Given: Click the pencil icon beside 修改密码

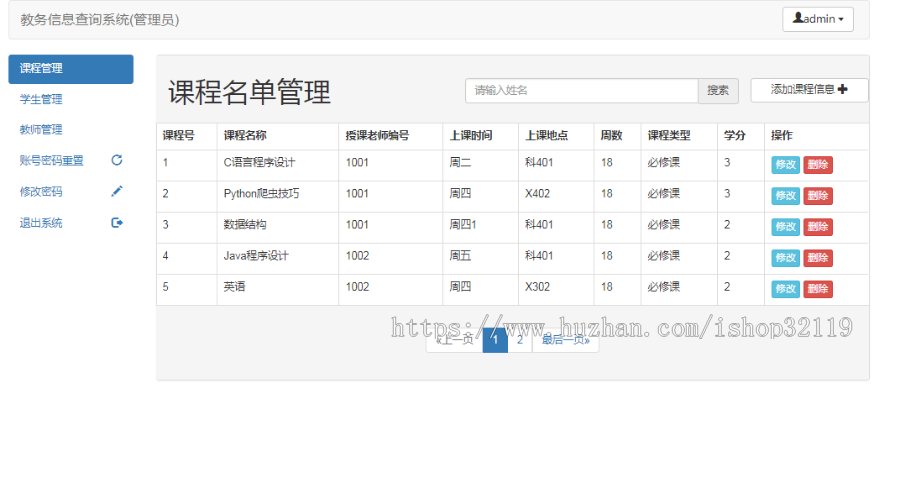Looking at the screenshot, I should point(117,191).
